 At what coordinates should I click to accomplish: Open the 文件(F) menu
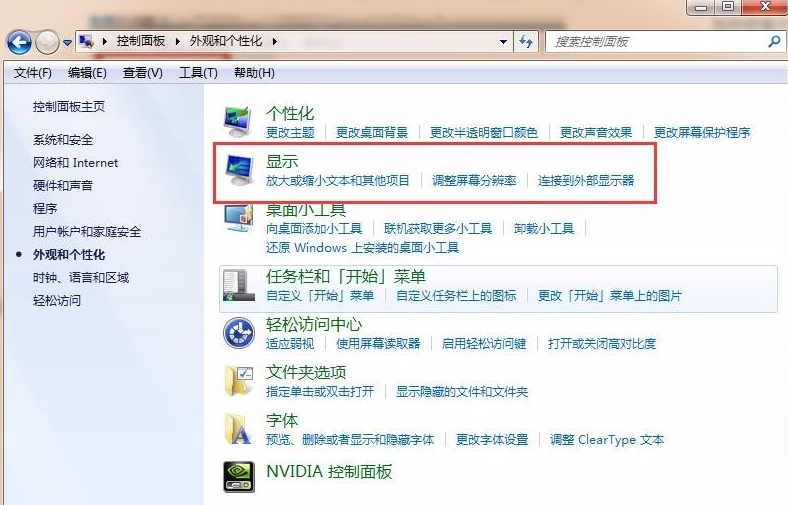[33, 73]
